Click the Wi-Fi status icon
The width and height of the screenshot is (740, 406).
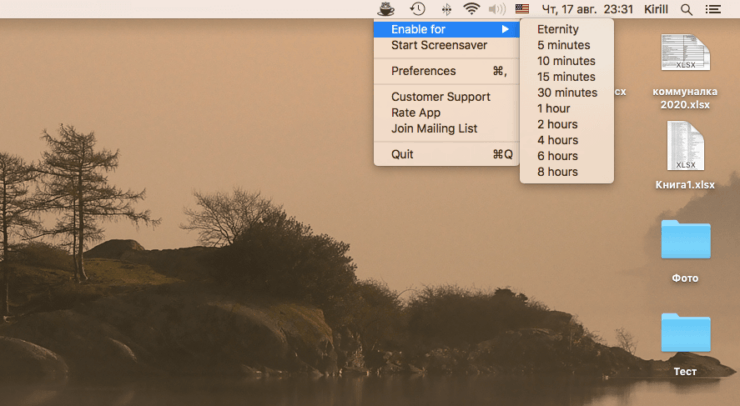tap(471, 9)
